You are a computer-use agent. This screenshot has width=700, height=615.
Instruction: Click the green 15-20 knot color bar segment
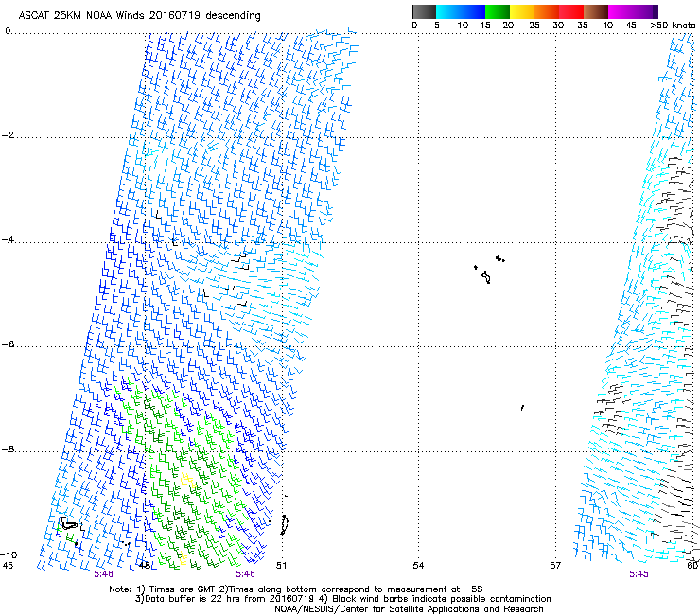tap(498, 11)
